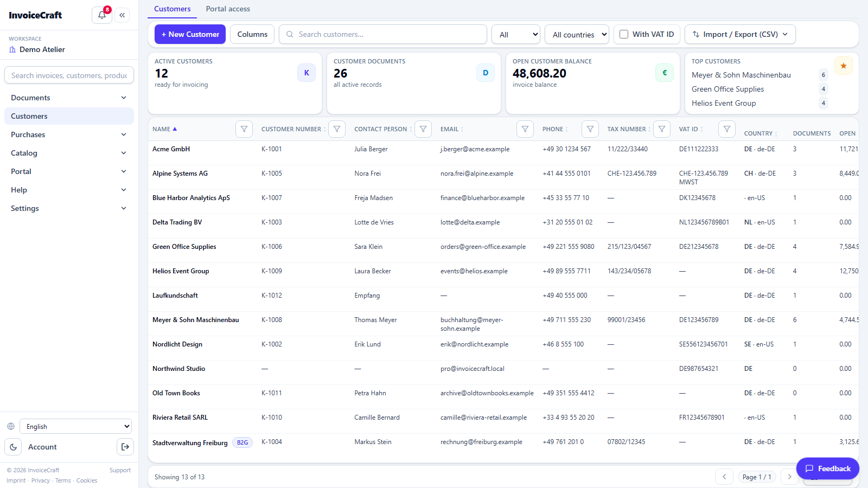Focus the Search customers field
The image size is (868, 488).
coord(383,34)
